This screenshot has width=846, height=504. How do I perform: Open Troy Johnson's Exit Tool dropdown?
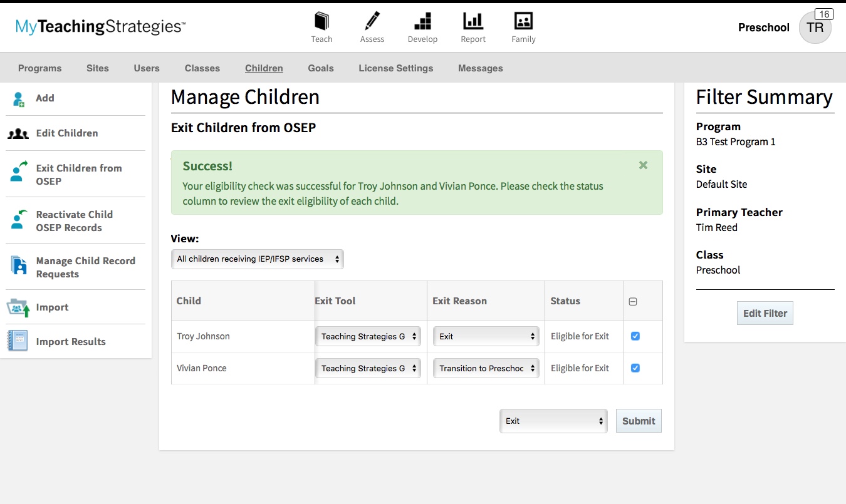[368, 336]
